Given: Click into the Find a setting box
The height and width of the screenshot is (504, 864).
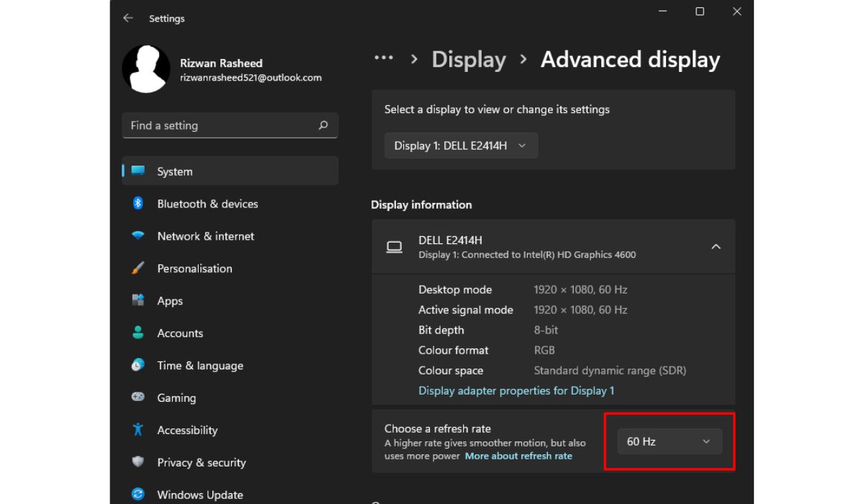Looking at the screenshot, I should (230, 125).
